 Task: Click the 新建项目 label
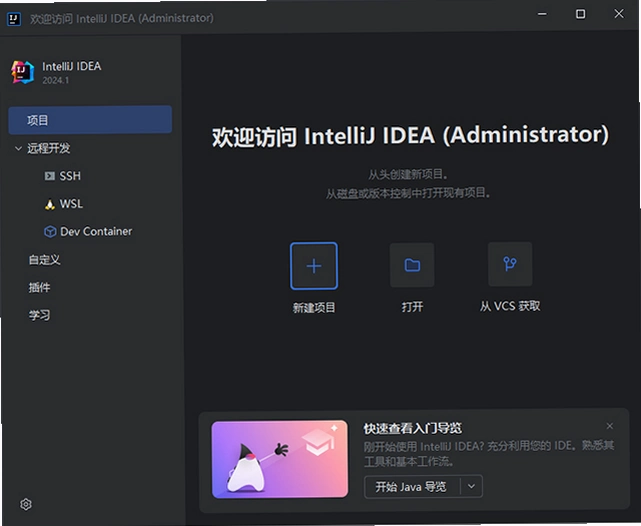pyautogui.click(x=314, y=308)
